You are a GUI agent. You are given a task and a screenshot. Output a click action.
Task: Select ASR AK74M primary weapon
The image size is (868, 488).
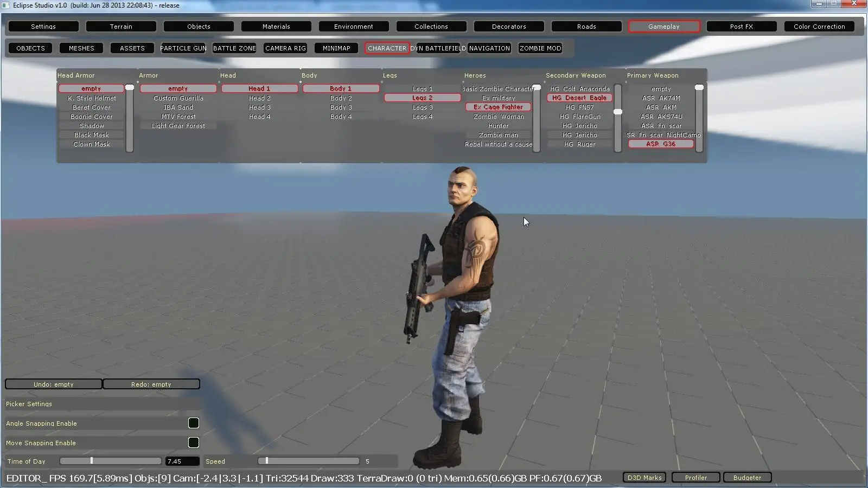[661, 98]
